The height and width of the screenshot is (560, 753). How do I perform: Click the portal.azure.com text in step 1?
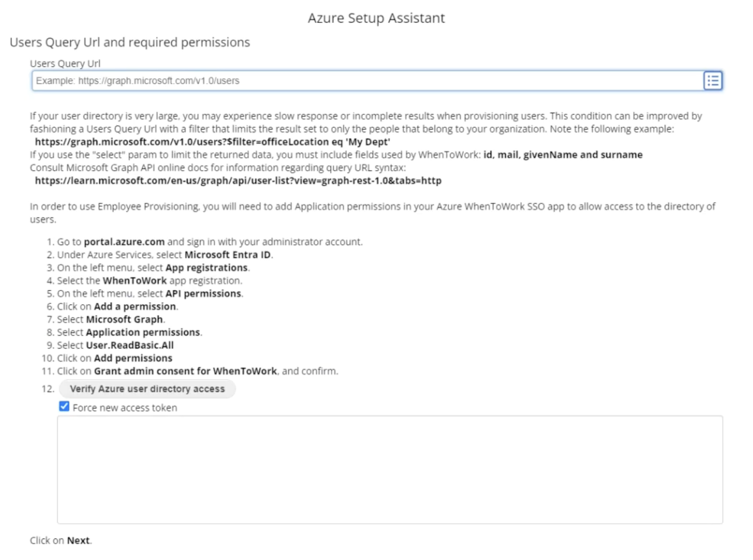coord(125,241)
